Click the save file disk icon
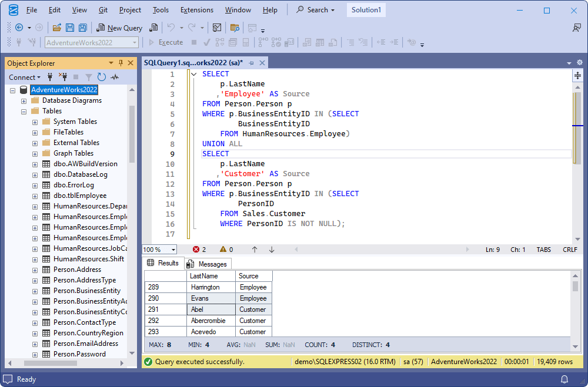This screenshot has width=588, height=387. pos(70,28)
